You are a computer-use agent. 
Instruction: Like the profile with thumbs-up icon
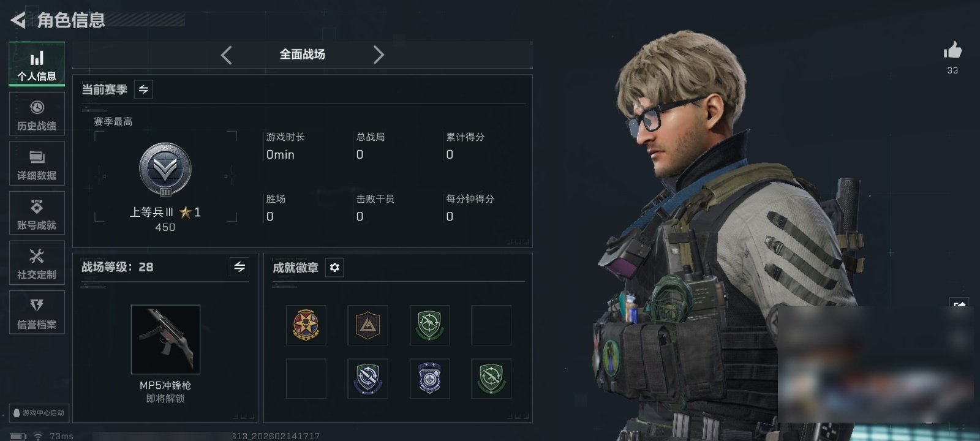tap(952, 50)
